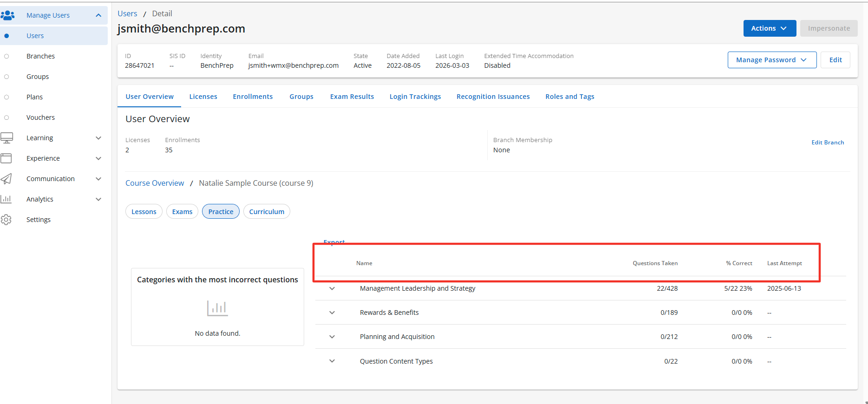Select the Curriculum filter pill
Image resolution: width=868 pixels, height=404 pixels.
(x=267, y=212)
